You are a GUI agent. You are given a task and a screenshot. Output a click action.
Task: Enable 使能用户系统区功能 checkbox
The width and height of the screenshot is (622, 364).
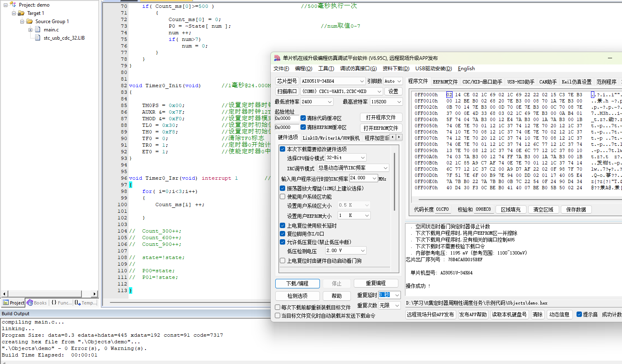coord(283,197)
